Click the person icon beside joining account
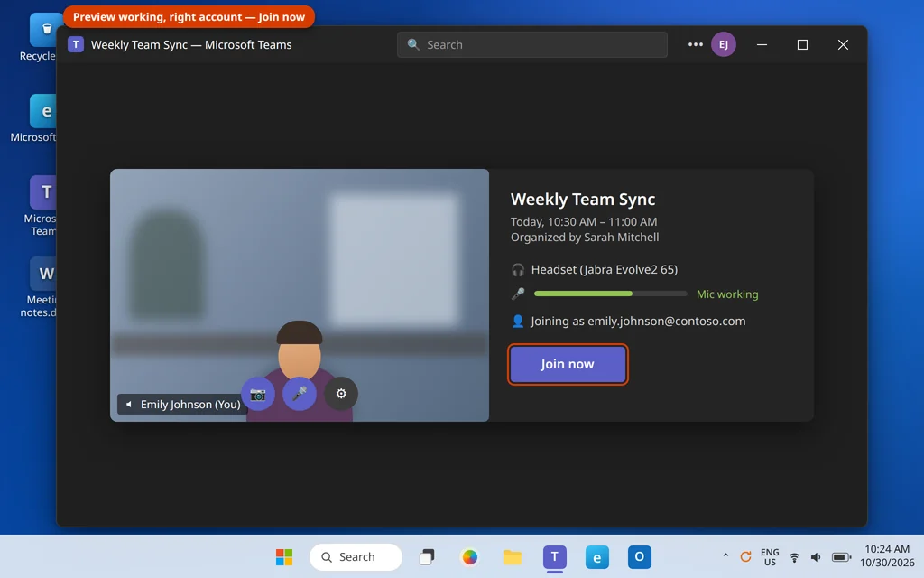Screen dimensions: 924x578 (518, 321)
